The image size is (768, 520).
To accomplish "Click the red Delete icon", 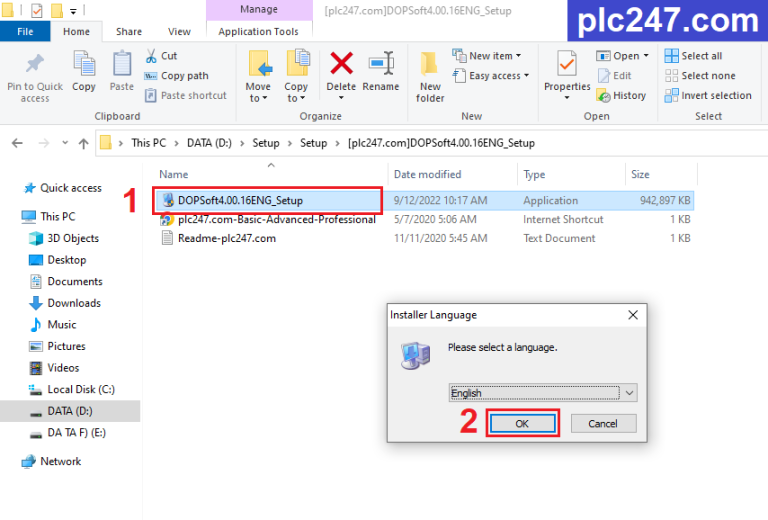I will point(341,64).
